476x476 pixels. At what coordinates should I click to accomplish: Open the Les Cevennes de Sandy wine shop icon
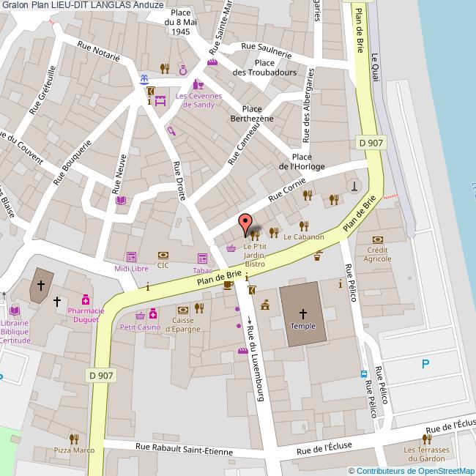[x=197, y=86]
